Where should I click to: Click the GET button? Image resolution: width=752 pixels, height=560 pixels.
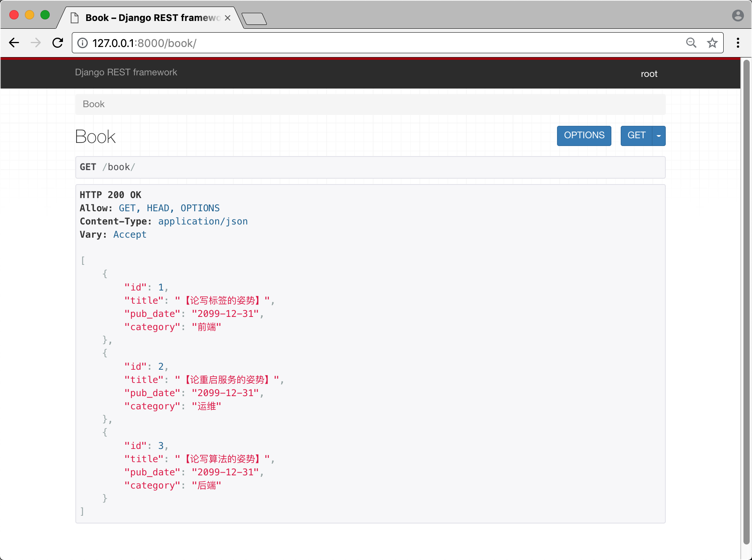tap(636, 136)
